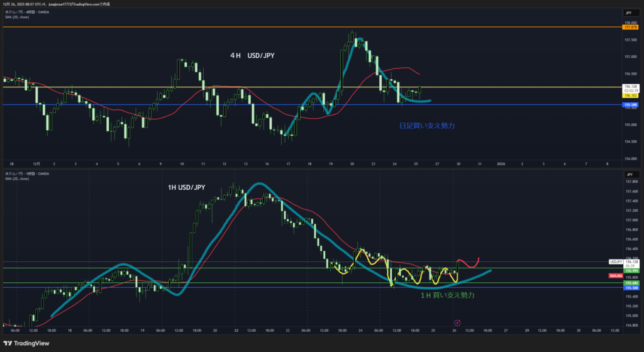Screen dimensions: 644x352
Task: Select SMA (20, close) legend on 1H chart
Action: [x=17, y=178]
